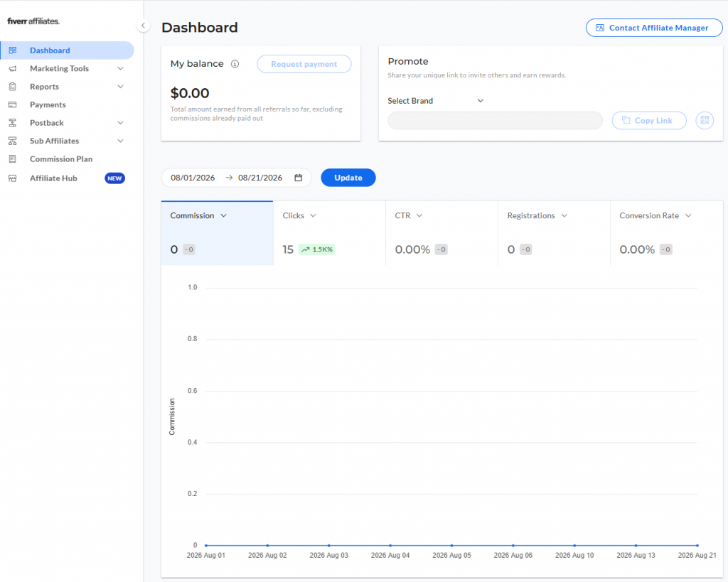Go to Dashboard in the sidebar

[68, 50]
